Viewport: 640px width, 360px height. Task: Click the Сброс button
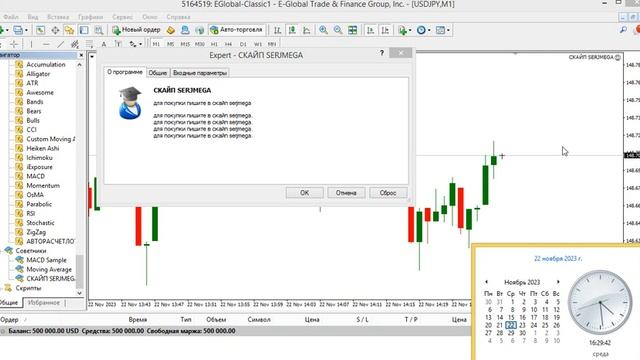coord(388,193)
